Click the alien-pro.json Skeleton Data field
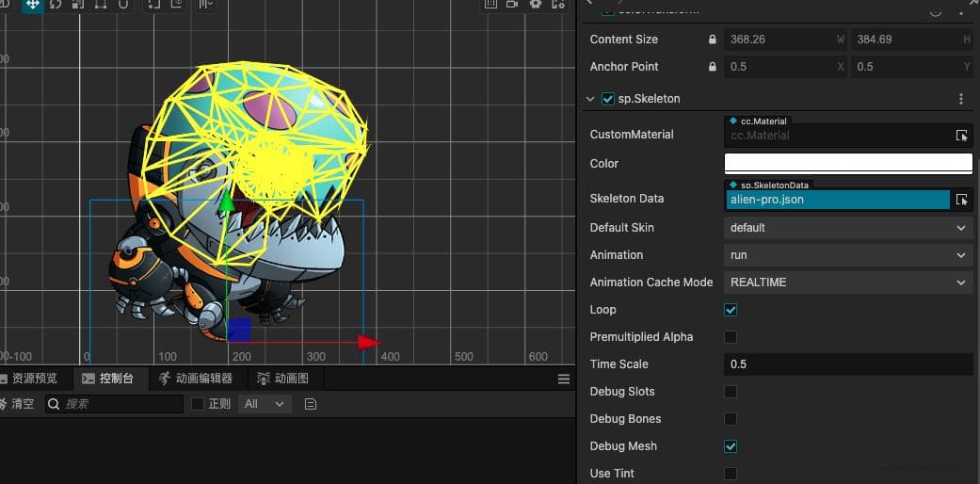Screen dimensions: 980x484 838,201
